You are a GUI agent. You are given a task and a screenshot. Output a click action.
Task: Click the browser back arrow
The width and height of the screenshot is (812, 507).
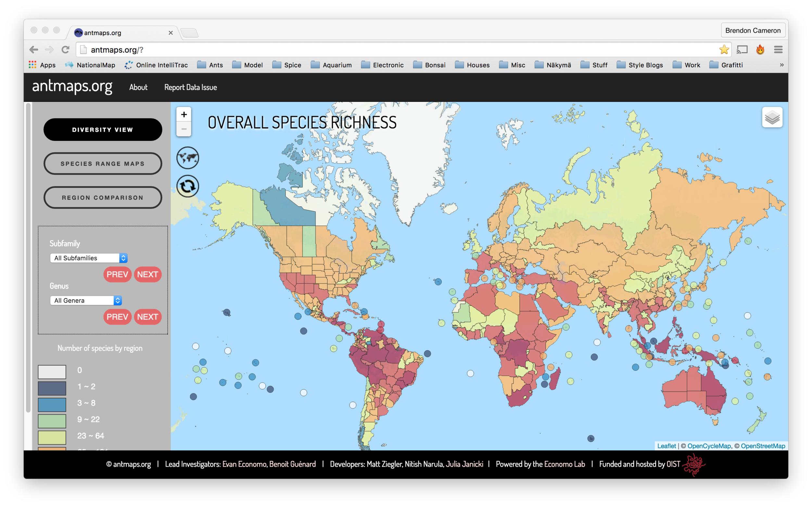pos(33,49)
